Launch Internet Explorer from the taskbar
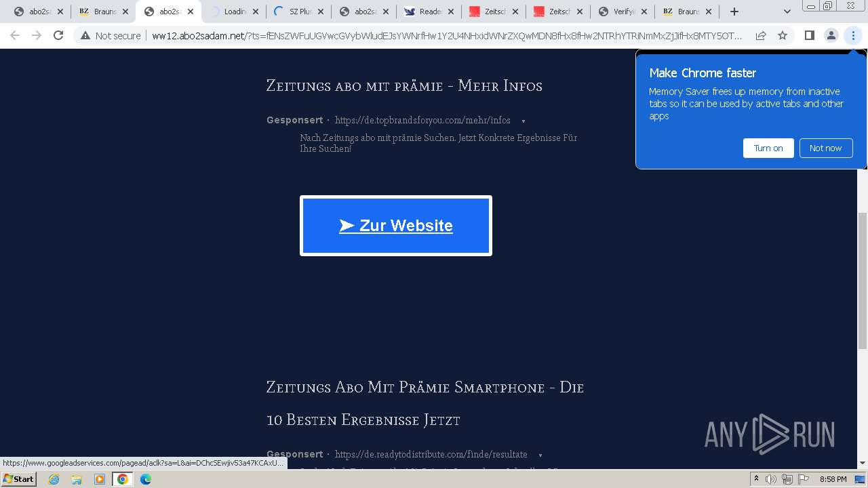This screenshot has height=488, width=868. click(54, 479)
